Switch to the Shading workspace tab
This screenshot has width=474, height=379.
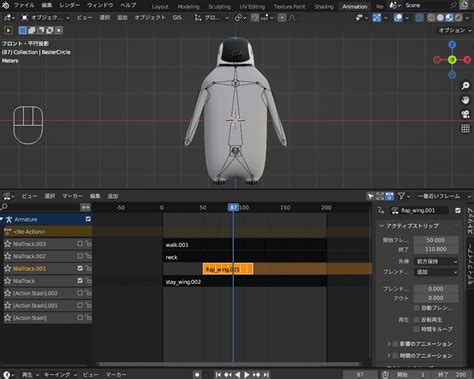[324, 6]
